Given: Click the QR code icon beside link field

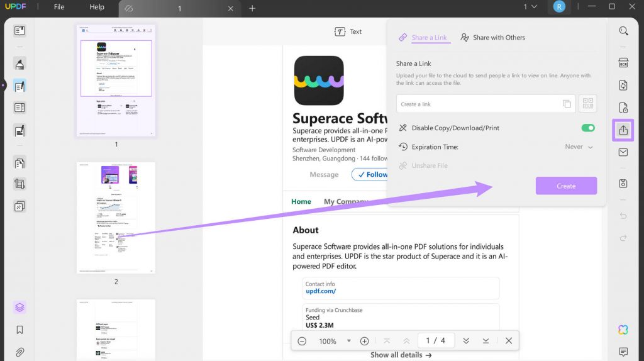Looking at the screenshot, I should click(587, 104).
